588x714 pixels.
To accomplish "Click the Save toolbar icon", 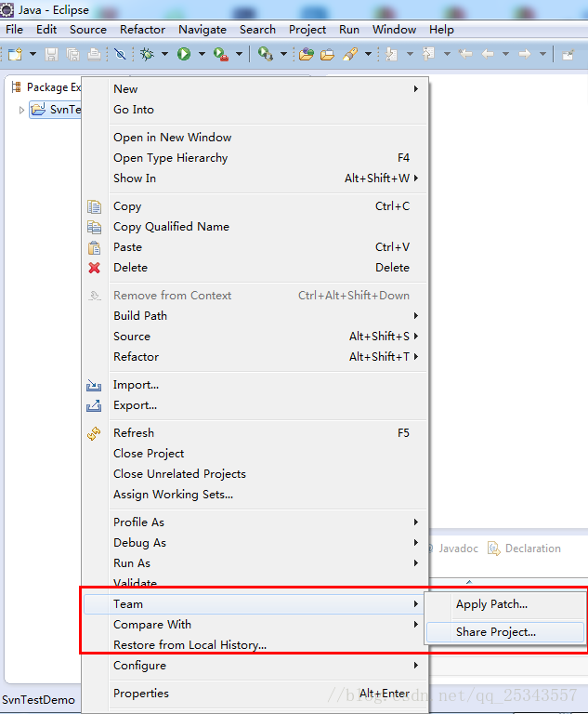I will [51, 54].
